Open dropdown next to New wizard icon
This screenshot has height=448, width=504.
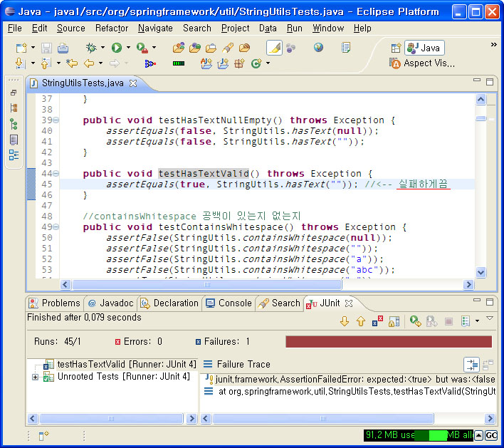tap(33, 48)
